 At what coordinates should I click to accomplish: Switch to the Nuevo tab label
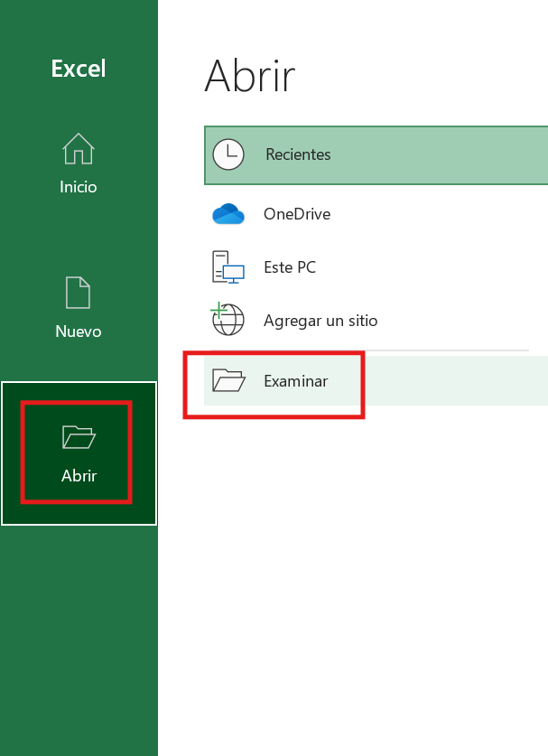coord(79,331)
